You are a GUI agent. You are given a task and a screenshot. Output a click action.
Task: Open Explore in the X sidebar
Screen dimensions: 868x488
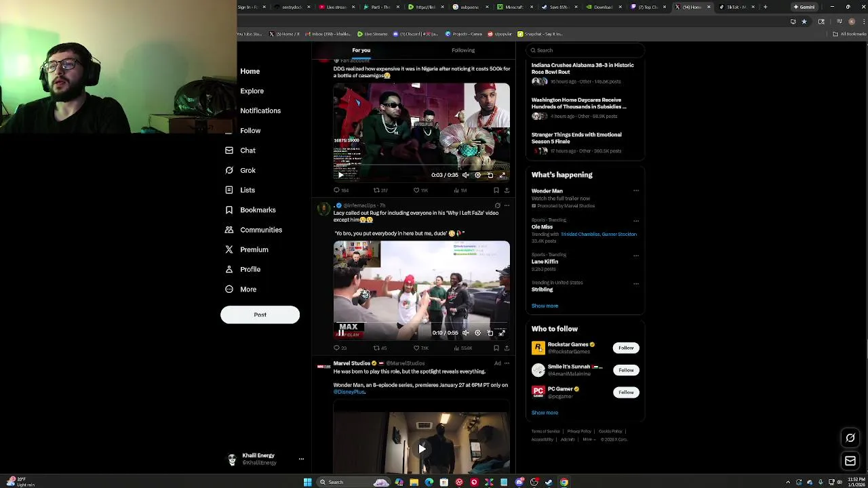252,91
